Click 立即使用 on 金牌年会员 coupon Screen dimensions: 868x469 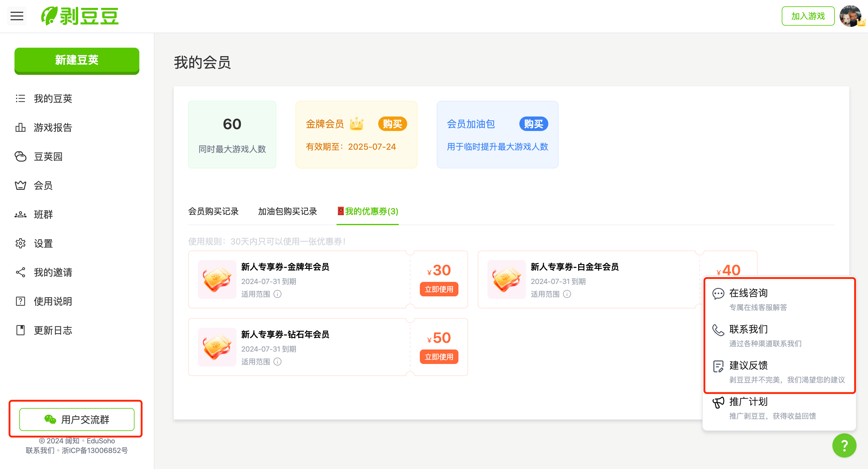tap(439, 289)
